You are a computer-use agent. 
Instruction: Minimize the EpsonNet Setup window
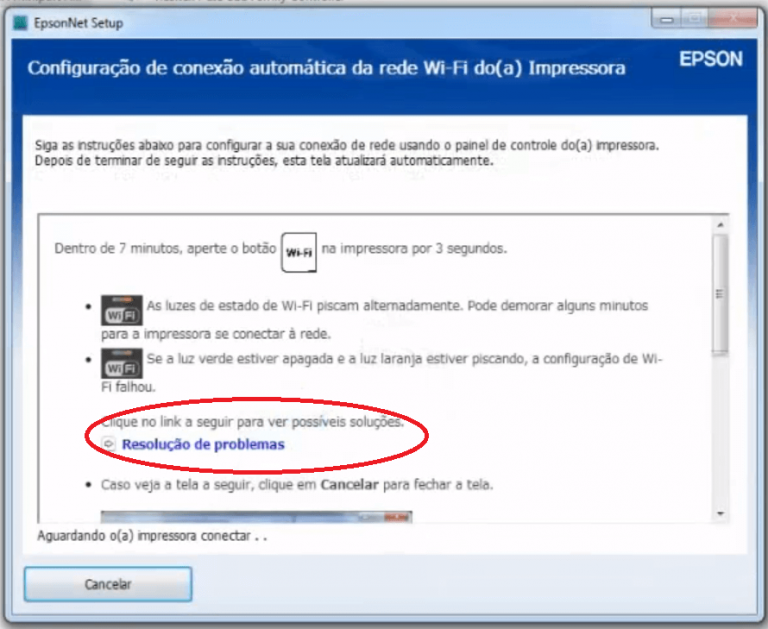[666, 19]
